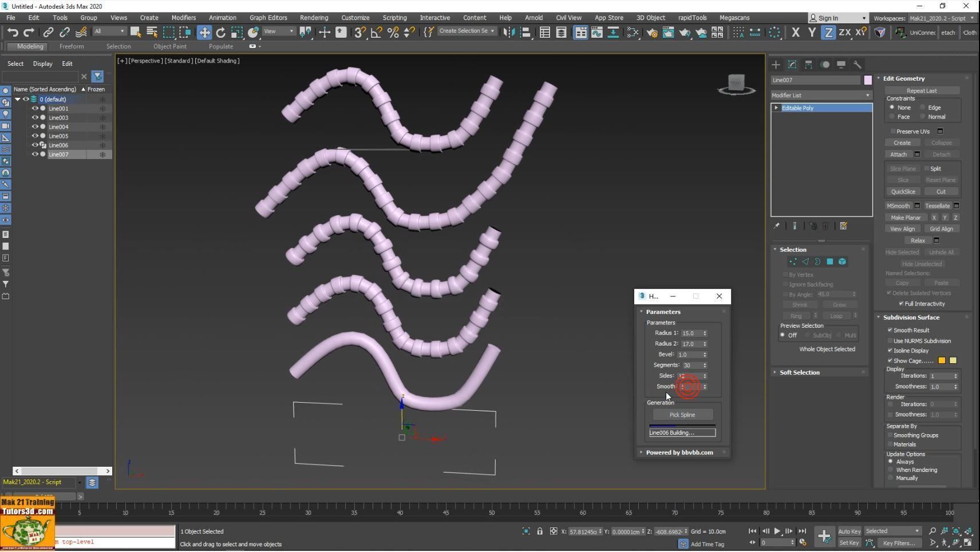Click the Auto Key button
Screen dimensions: 980x552
(x=849, y=531)
